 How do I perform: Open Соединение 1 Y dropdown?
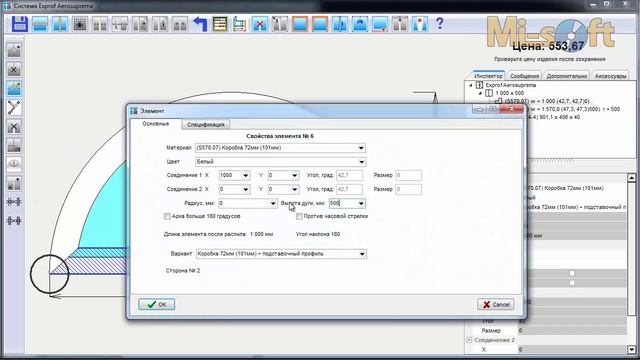coord(294,176)
